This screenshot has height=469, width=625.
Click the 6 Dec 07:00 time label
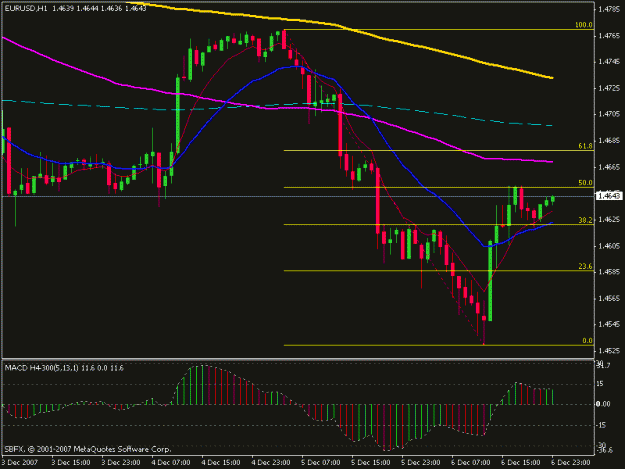click(471, 463)
